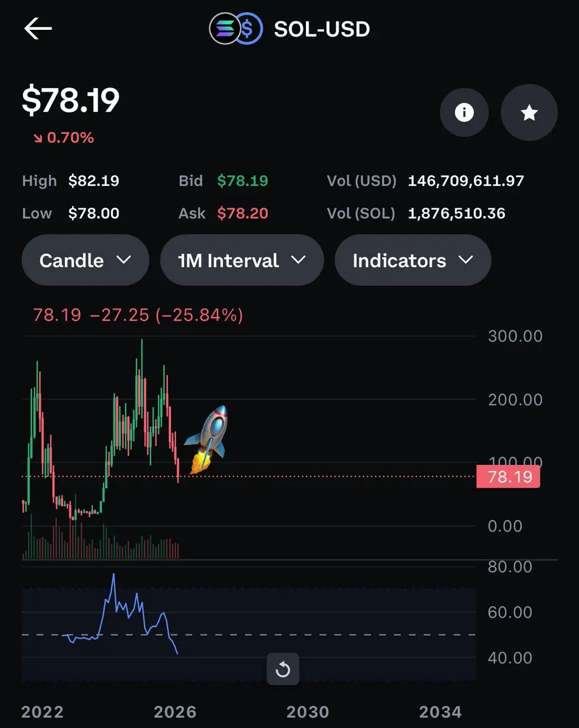Tap the 80.00 RSI axis label
This screenshot has height=728, width=579.
click(x=510, y=566)
